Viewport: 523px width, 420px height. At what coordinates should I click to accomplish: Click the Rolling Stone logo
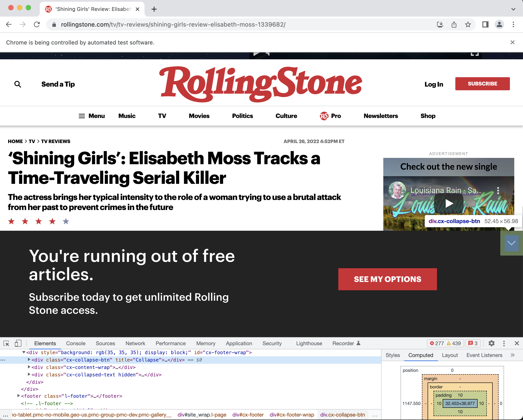point(261,84)
